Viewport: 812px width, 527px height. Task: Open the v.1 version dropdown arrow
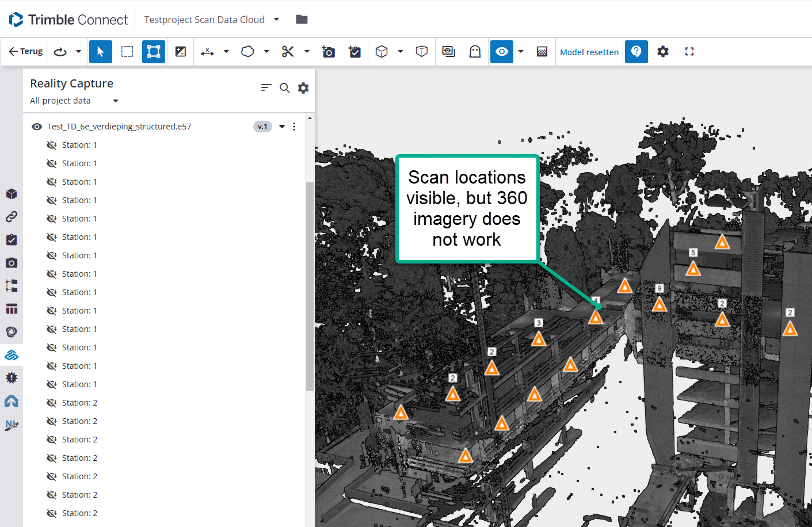282,127
